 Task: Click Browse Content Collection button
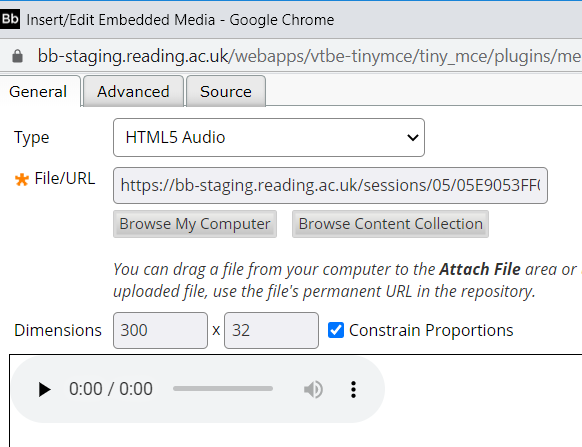(390, 224)
